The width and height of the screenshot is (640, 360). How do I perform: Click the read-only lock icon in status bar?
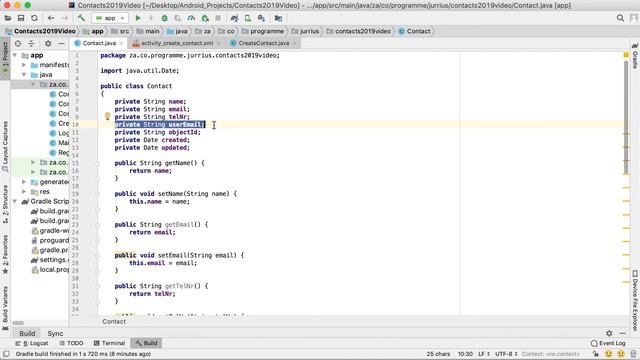click(596, 354)
